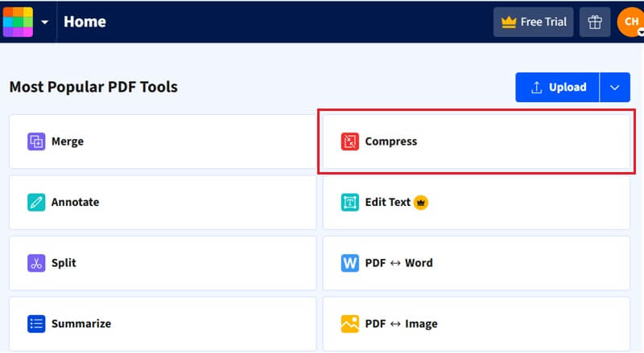
Task: Click the Upload button
Action: (557, 87)
